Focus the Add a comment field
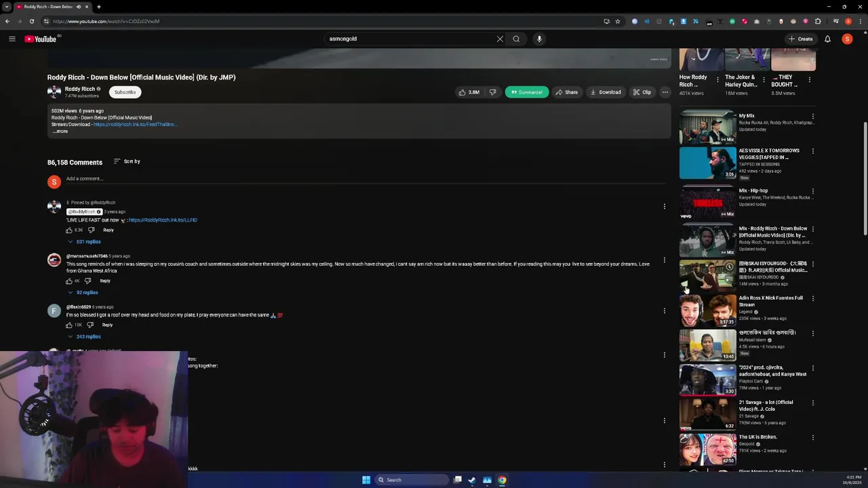This screenshot has width=868, height=488. pyautogui.click(x=366, y=179)
